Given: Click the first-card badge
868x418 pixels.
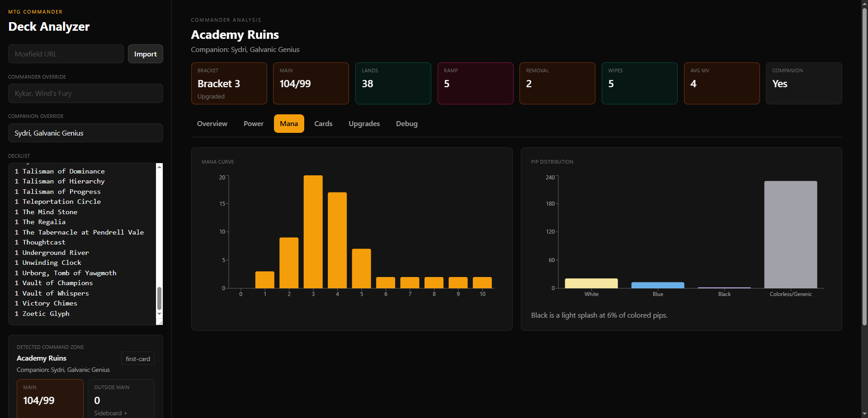Looking at the screenshot, I should pos(138,358).
